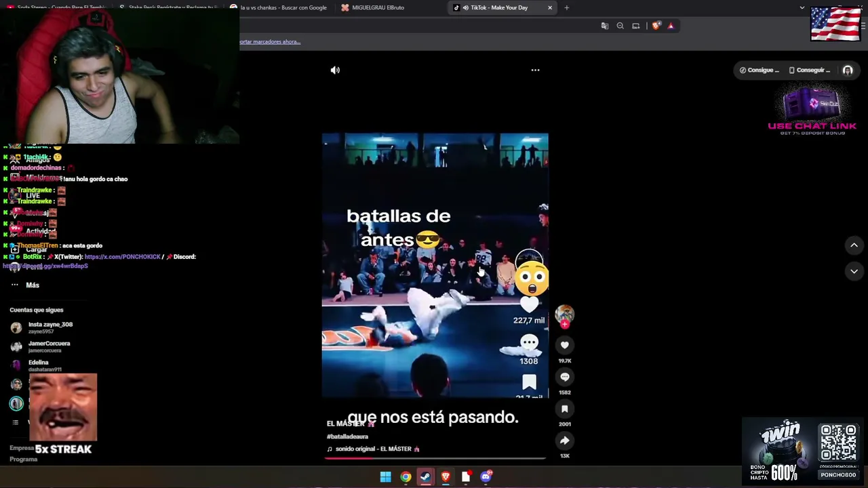Open a new browser tab
Image resolution: width=868 pixels, height=488 pixels.
(566, 7)
